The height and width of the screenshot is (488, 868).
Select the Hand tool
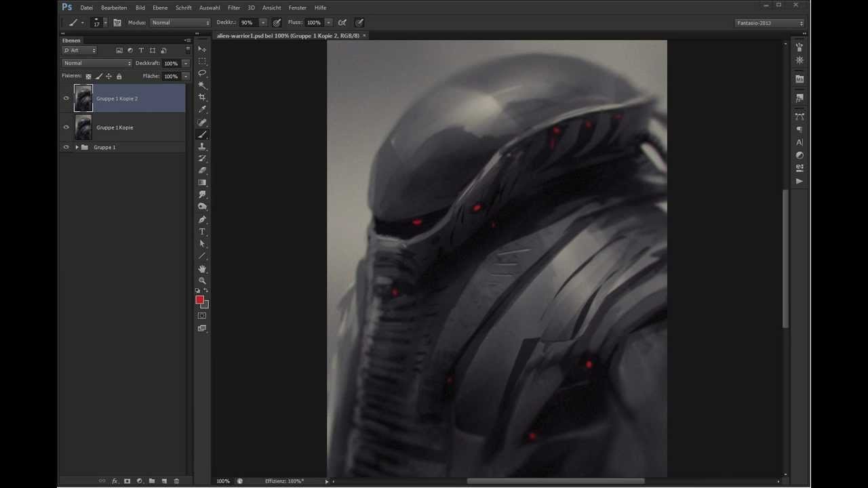pos(202,269)
